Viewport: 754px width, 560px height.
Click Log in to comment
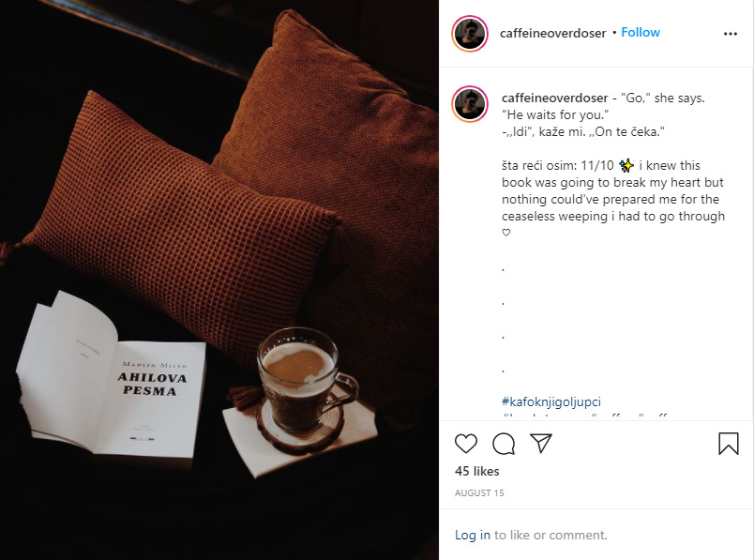[x=473, y=535]
